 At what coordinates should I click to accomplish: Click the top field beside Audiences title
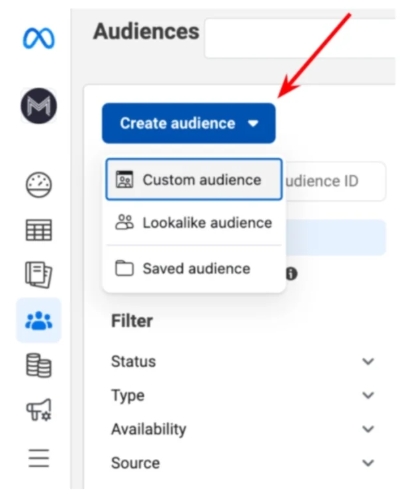(x=300, y=38)
